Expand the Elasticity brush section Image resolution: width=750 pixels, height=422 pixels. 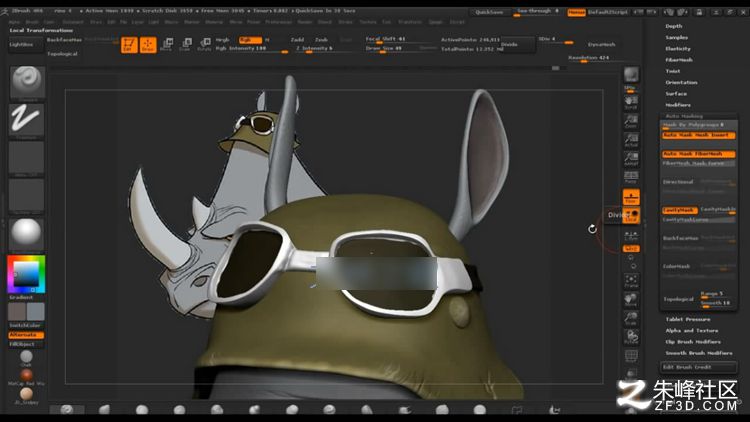pos(678,49)
